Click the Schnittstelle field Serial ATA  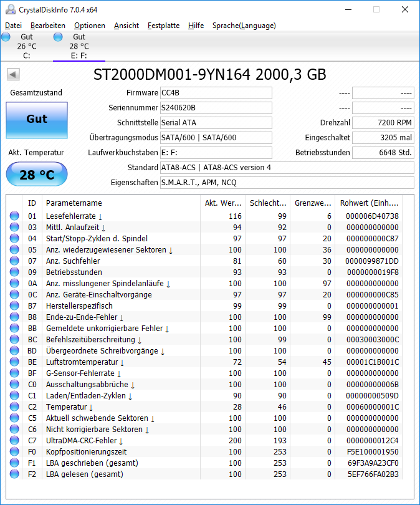pyautogui.click(x=216, y=123)
